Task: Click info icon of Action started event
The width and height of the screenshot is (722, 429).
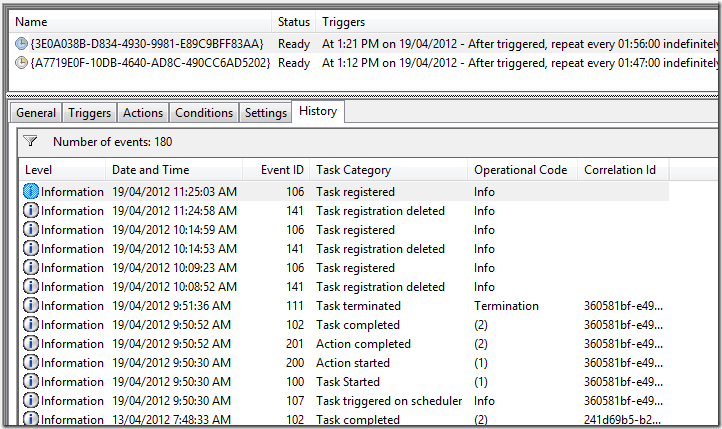Action: pos(31,363)
